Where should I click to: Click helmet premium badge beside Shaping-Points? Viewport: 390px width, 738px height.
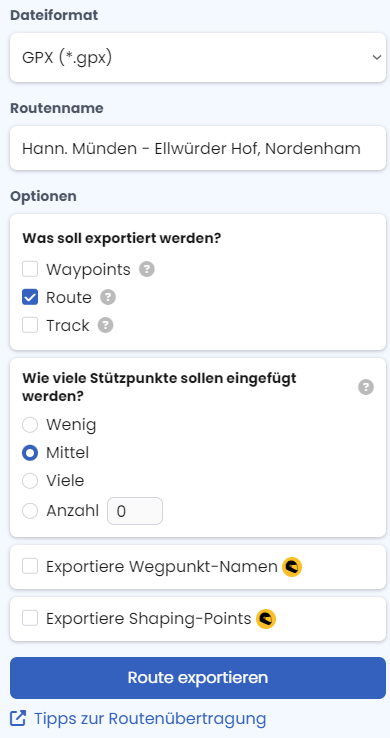pos(266,619)
